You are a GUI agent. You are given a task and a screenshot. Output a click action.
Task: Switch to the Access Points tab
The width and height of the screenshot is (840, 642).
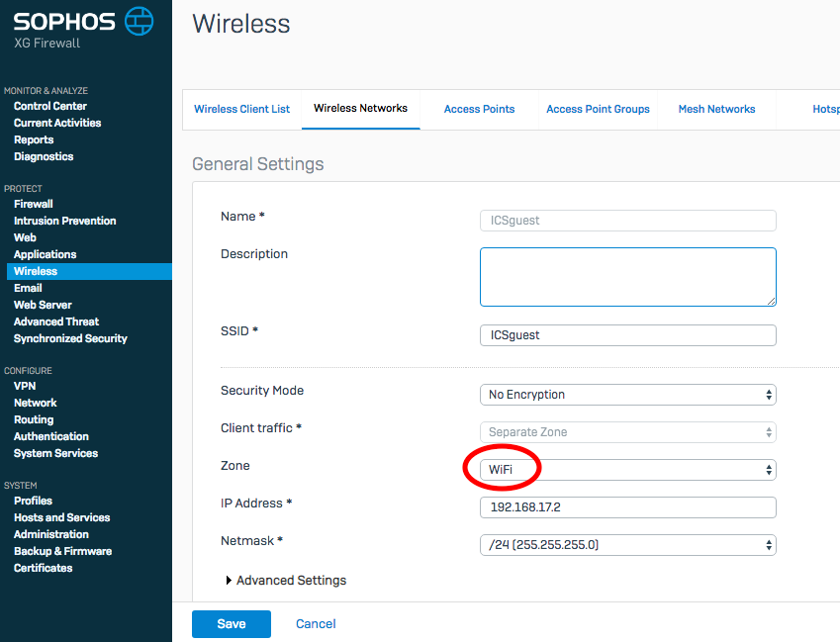coord(479,109)
